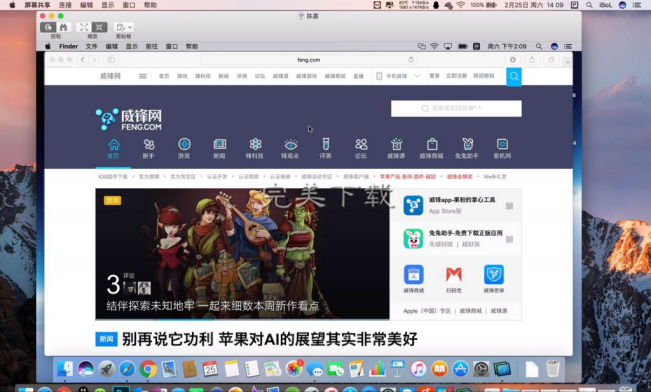The height and width of the screenshot is (392, 651).
Task: Switch Screen Sharing to observe mode (binoculars)
Action: tap(63, 27)
